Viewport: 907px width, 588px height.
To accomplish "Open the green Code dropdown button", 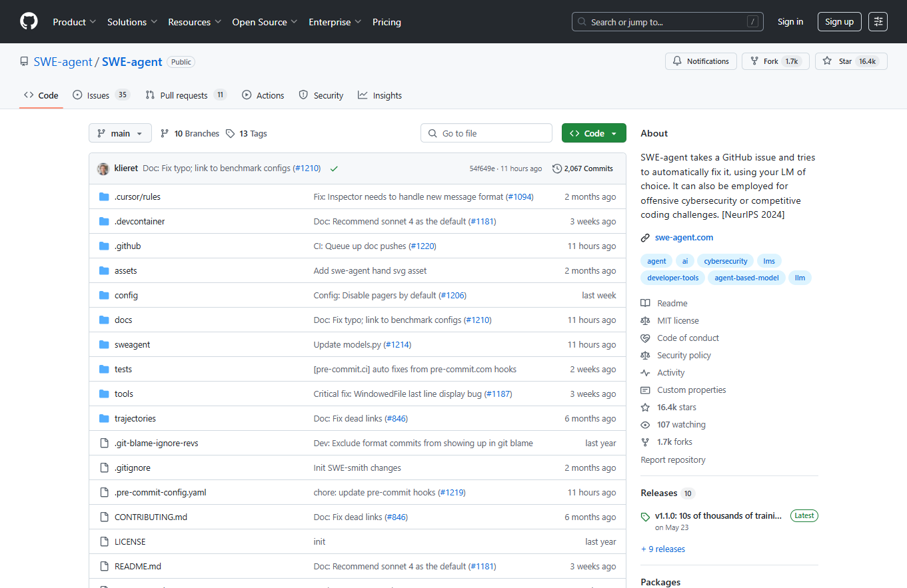I will coord(594,133).
